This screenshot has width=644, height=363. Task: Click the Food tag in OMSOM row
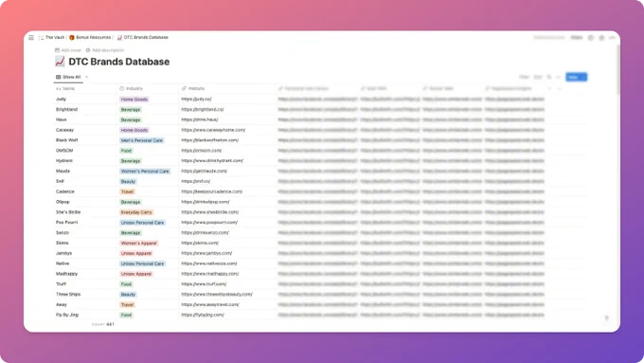126,151
